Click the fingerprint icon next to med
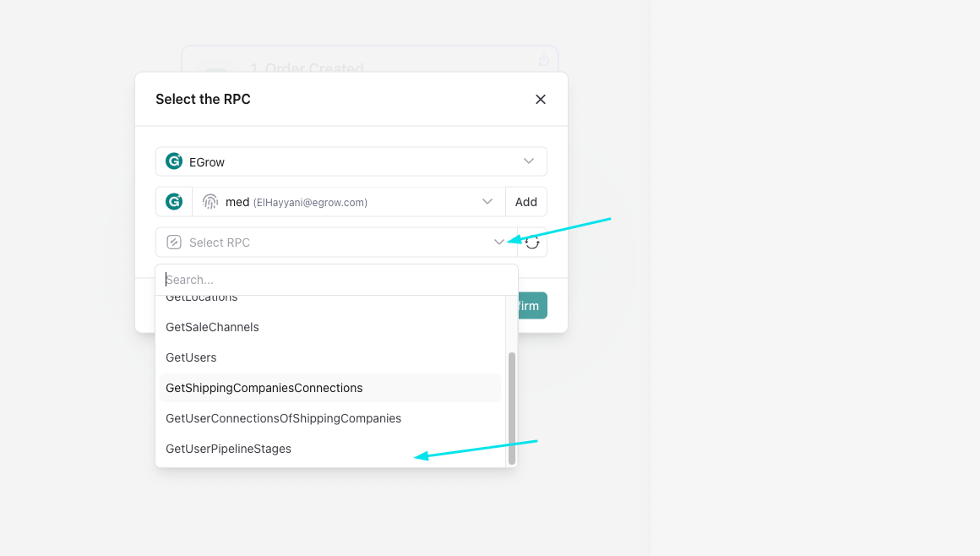Viewport: 980px width, 556px height. [x=210, y=201]
